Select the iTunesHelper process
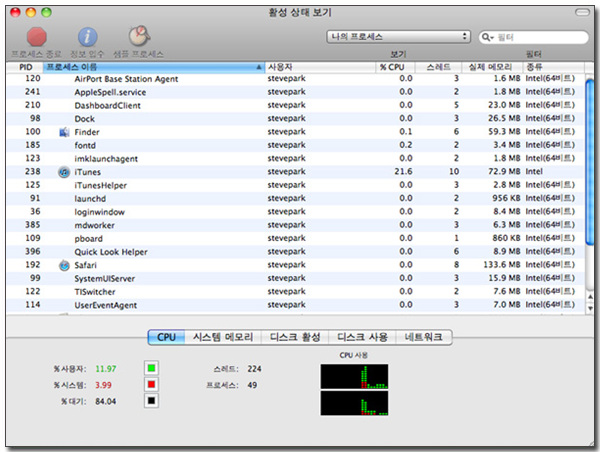The height and width of the screenshot is (452, 600). coord(295,185)
